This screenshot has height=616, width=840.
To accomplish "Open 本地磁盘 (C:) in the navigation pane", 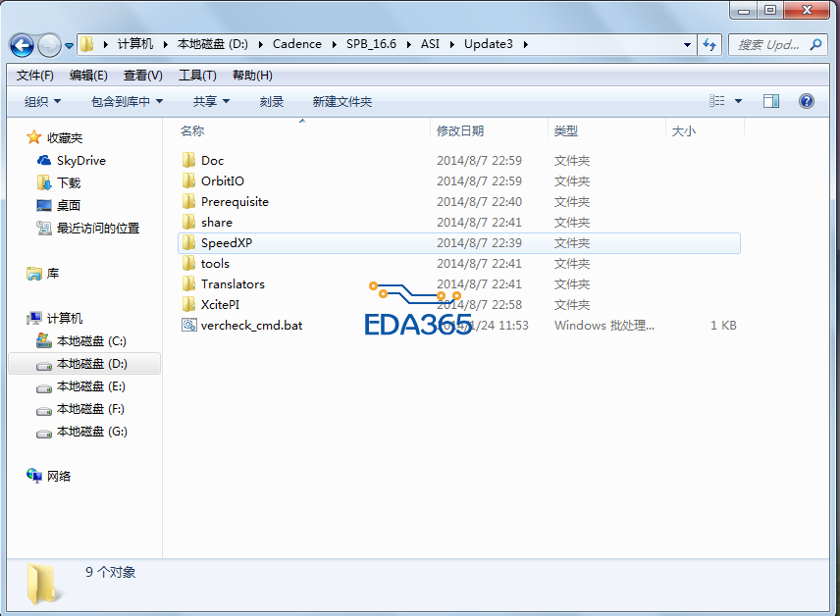I will point(91,341).
